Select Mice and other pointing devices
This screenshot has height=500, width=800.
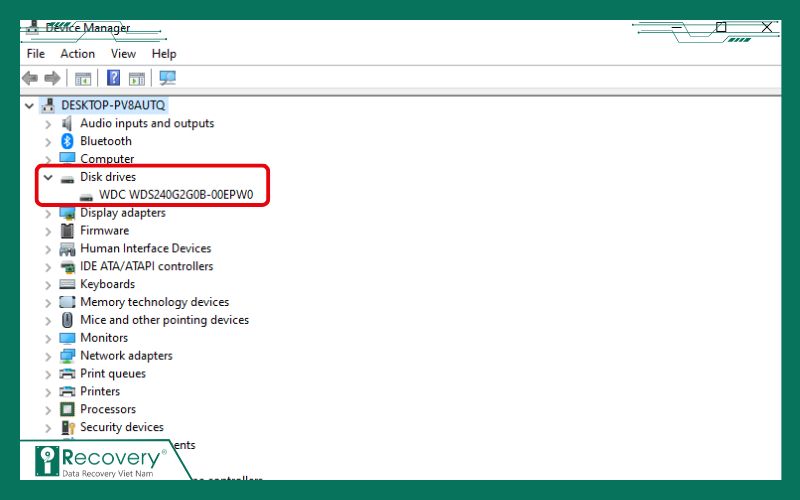(164, 320)
